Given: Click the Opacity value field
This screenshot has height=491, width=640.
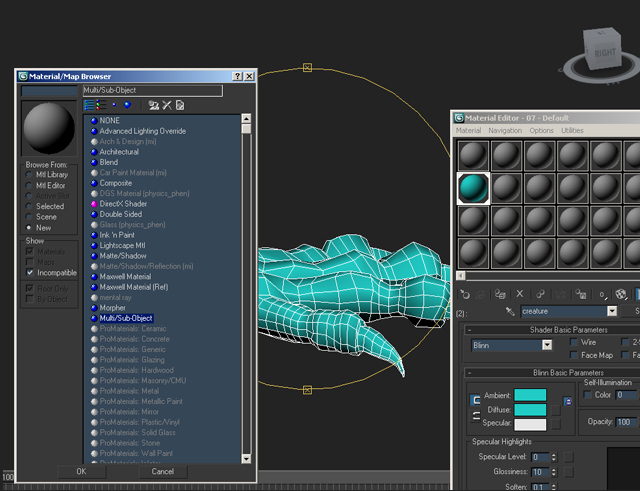Looking at the screenshot, I should click(x=627, y=422).
